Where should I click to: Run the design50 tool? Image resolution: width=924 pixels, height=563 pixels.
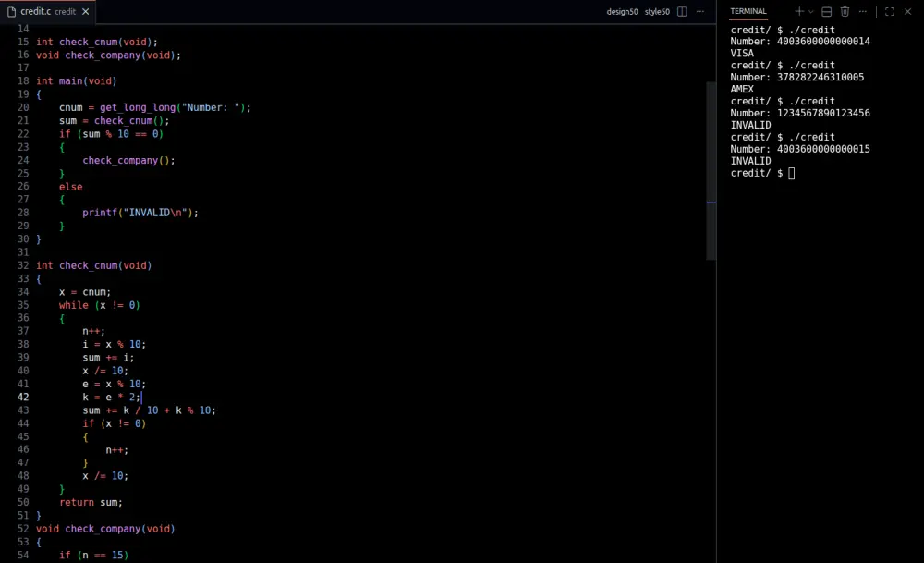click(x=622, y=12)
